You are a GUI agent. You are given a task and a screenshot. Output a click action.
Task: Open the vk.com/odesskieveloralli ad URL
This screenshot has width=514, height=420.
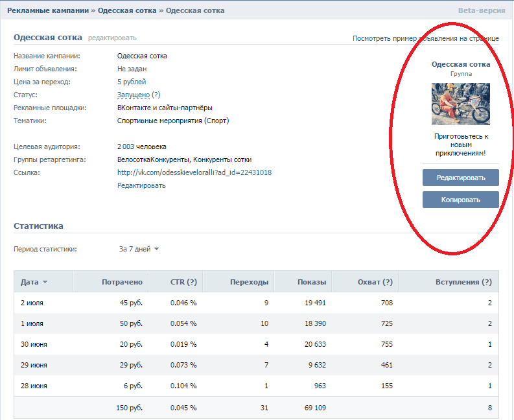[194, 172]
